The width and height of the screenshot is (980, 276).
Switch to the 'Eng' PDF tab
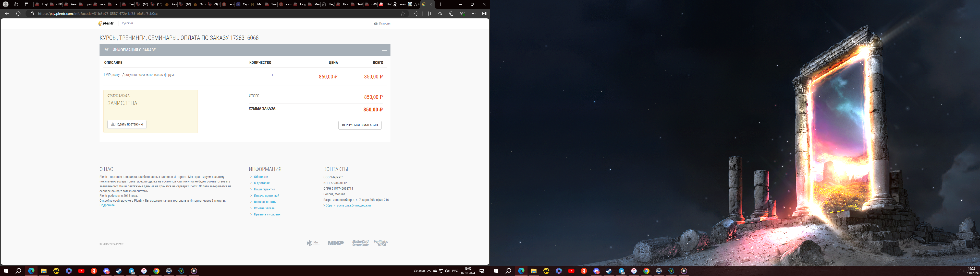[x=41, y=5]
